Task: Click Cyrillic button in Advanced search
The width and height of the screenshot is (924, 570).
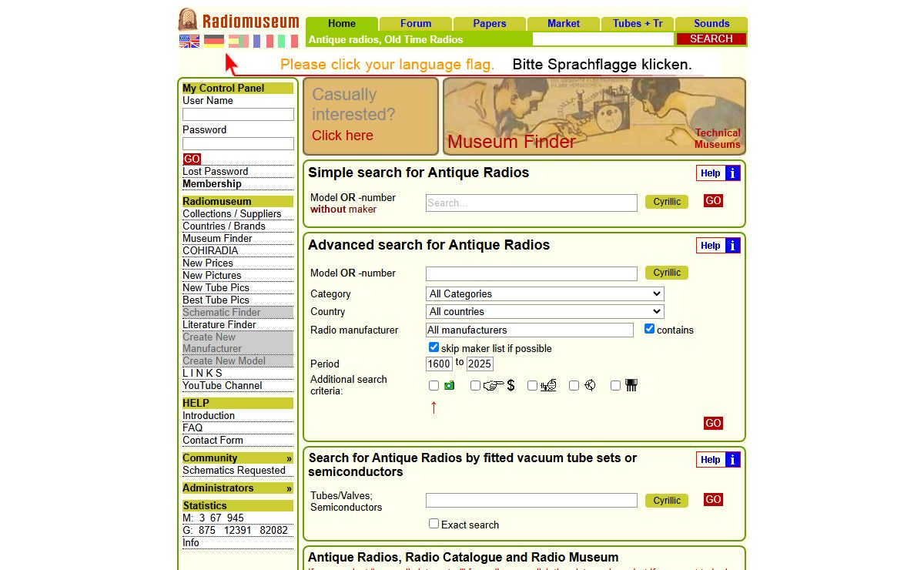Action: coord(667,273)
